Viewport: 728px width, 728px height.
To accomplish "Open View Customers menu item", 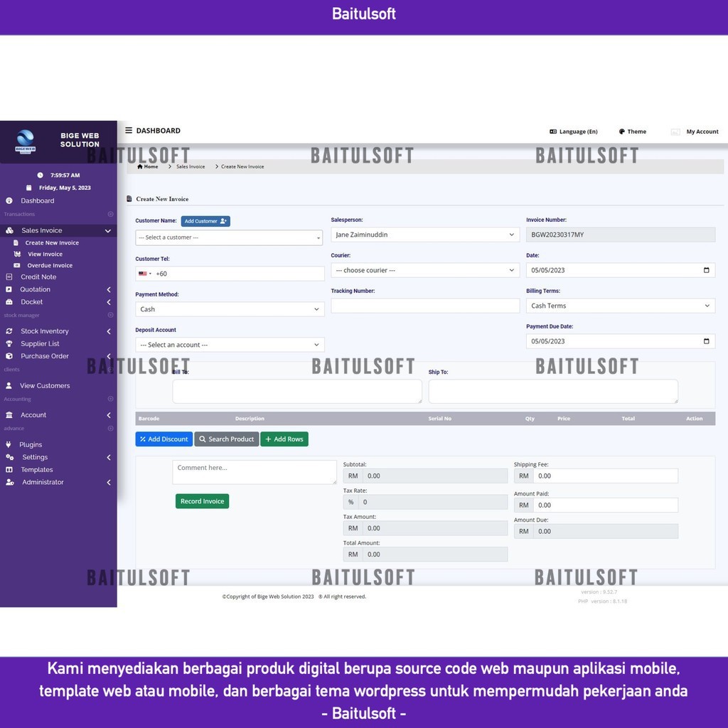I will click(x=45, y=385).
